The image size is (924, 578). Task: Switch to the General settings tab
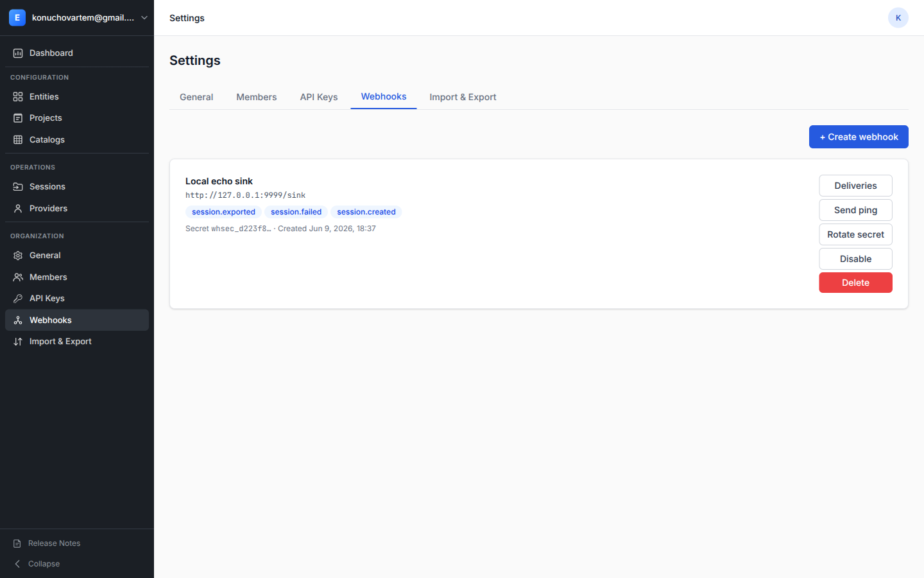click(196, 97)
